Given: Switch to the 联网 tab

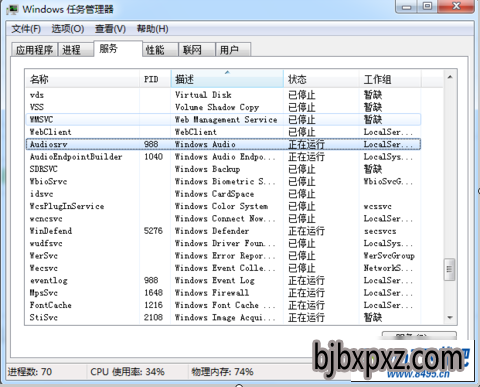Looking at the screenshot, I should pos(197,50).
